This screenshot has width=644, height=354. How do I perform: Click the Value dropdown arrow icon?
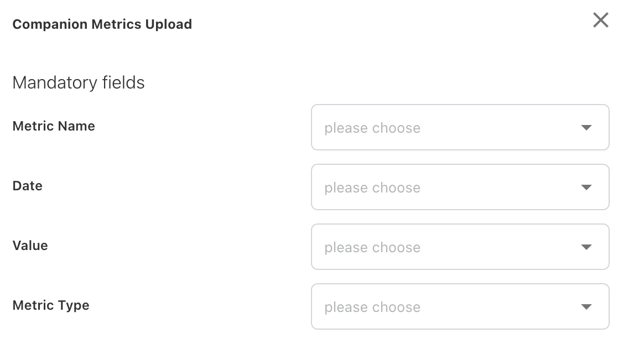586,247
